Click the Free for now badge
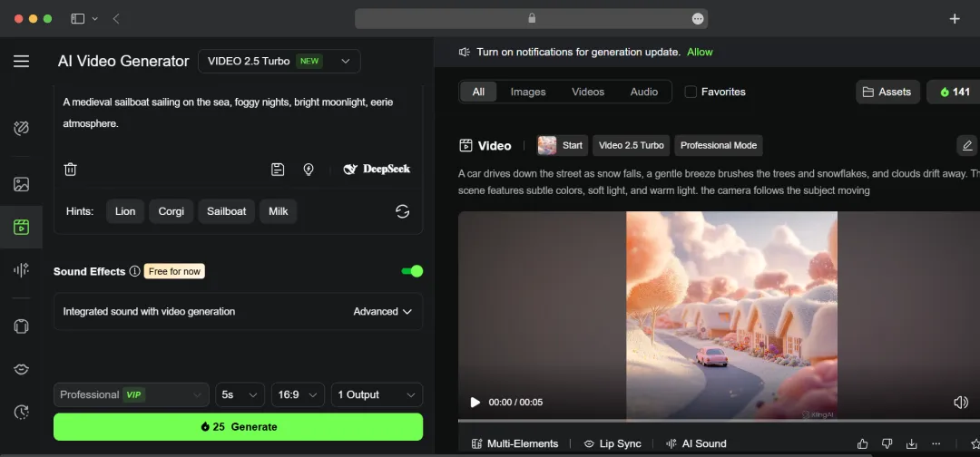 tap(174, 272)
